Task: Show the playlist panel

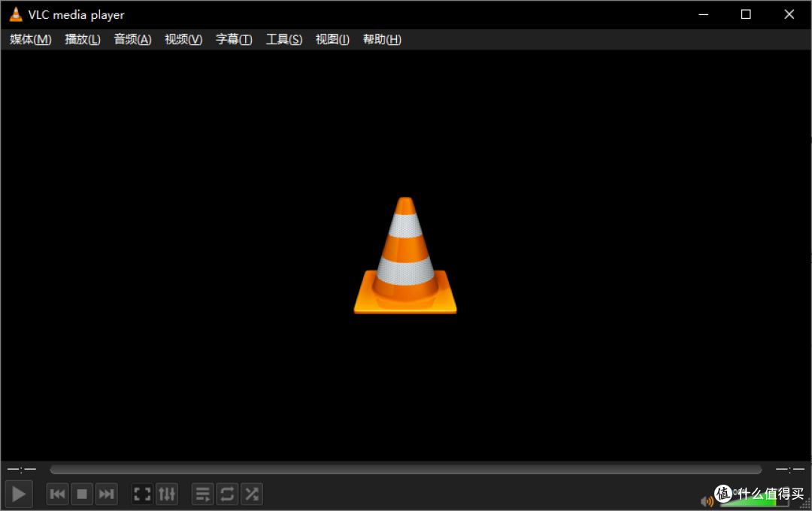Action: point(203,494)
